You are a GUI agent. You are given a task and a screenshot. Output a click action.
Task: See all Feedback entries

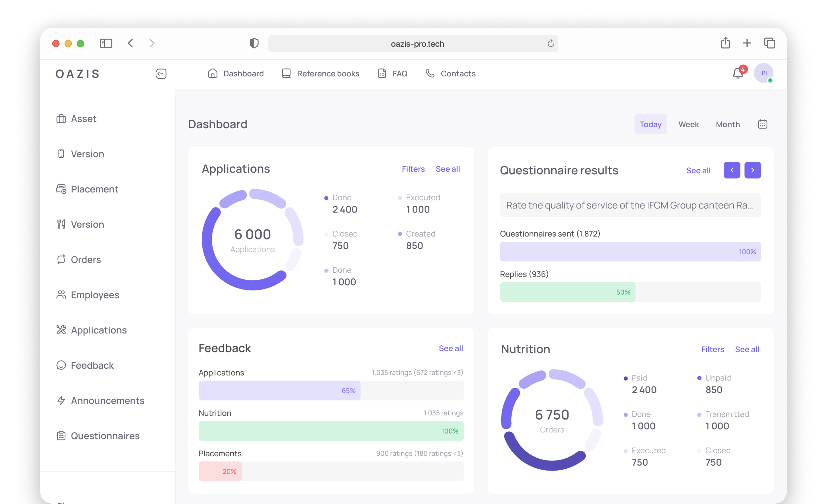tap(451, 348)
